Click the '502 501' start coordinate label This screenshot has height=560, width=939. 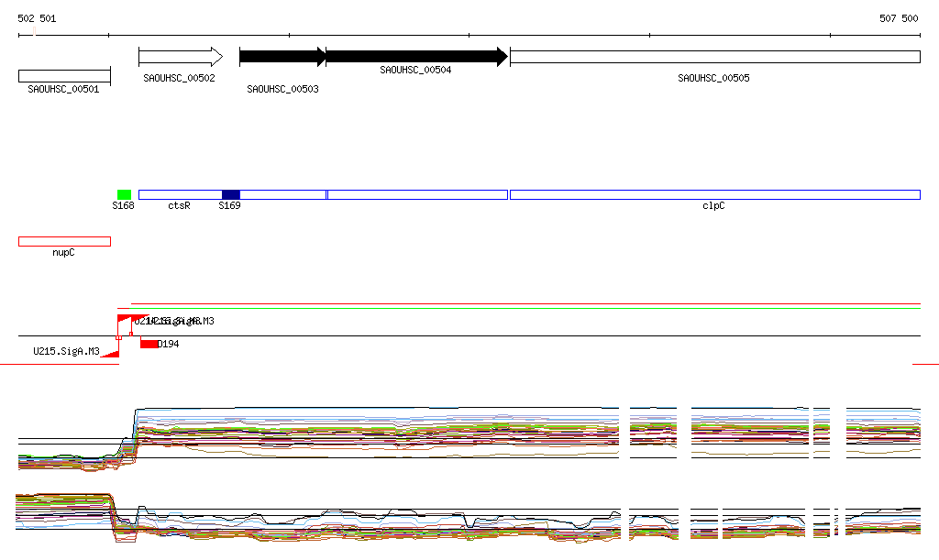(x=37, y=18)
